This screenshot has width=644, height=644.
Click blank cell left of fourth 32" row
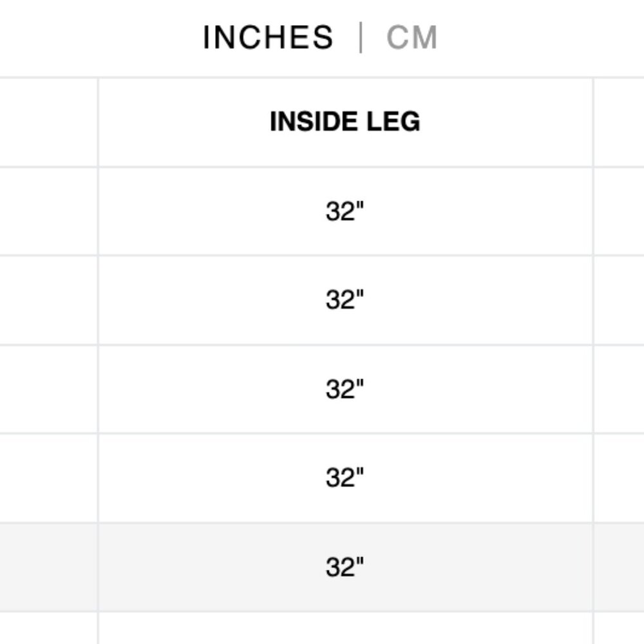pos(48,478)
